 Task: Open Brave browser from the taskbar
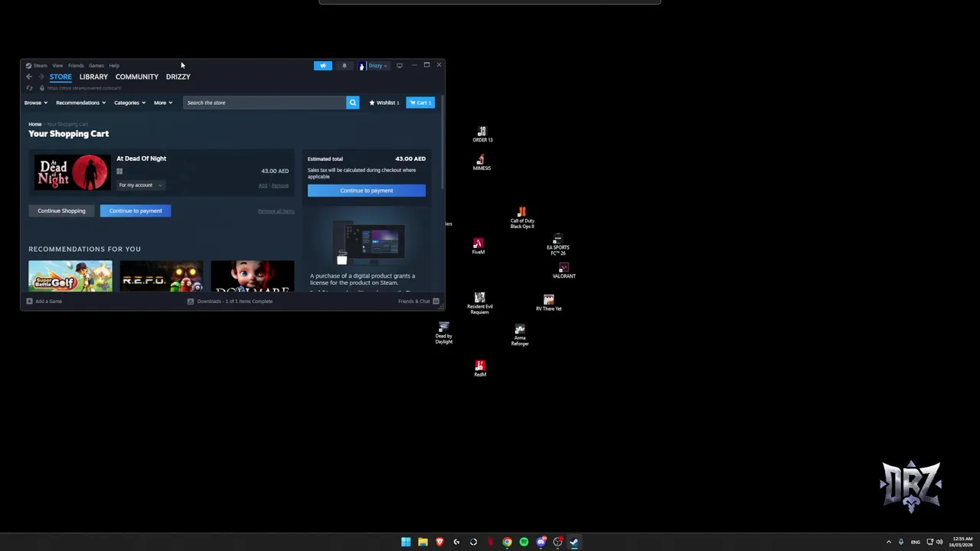[439, 542]
